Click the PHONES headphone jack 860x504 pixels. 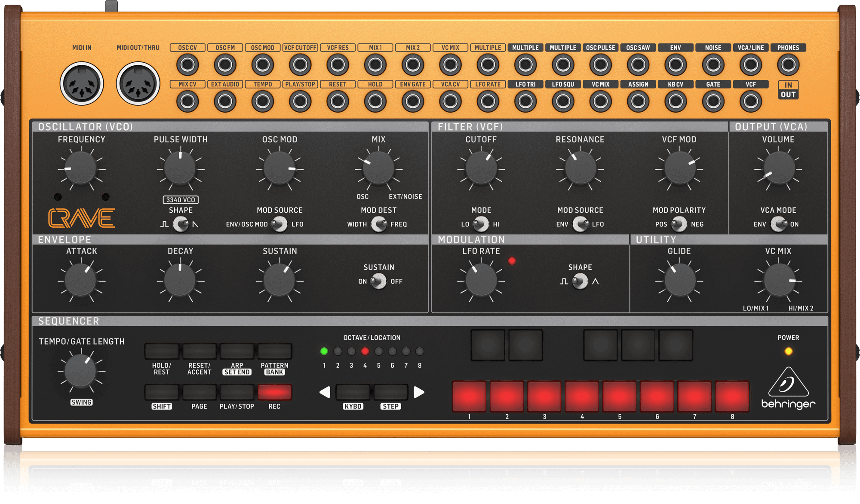[789, 64]
